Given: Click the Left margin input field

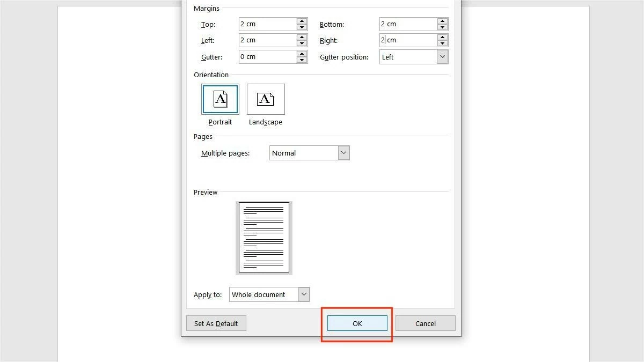Looking at the screenshot, I should point(266,40).
